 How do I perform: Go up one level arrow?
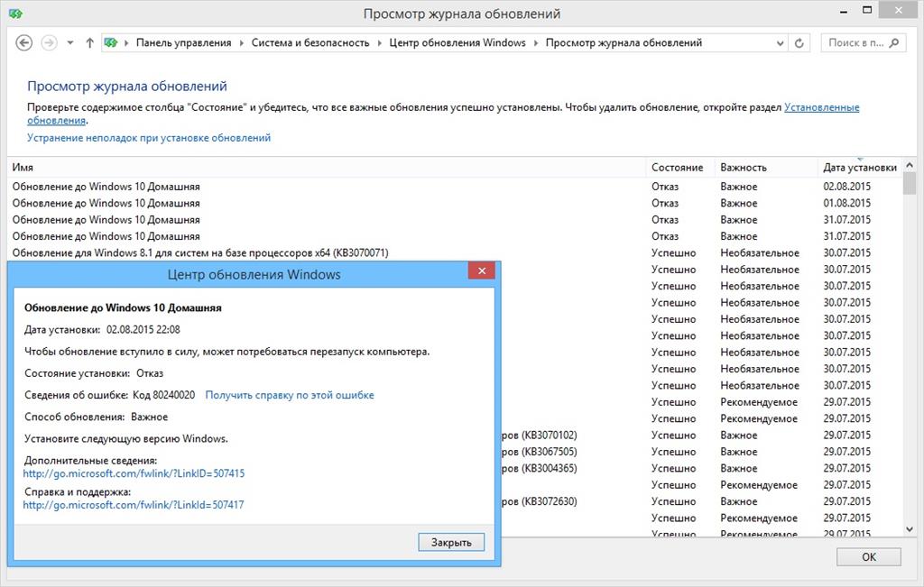click(x=89, y=43)
